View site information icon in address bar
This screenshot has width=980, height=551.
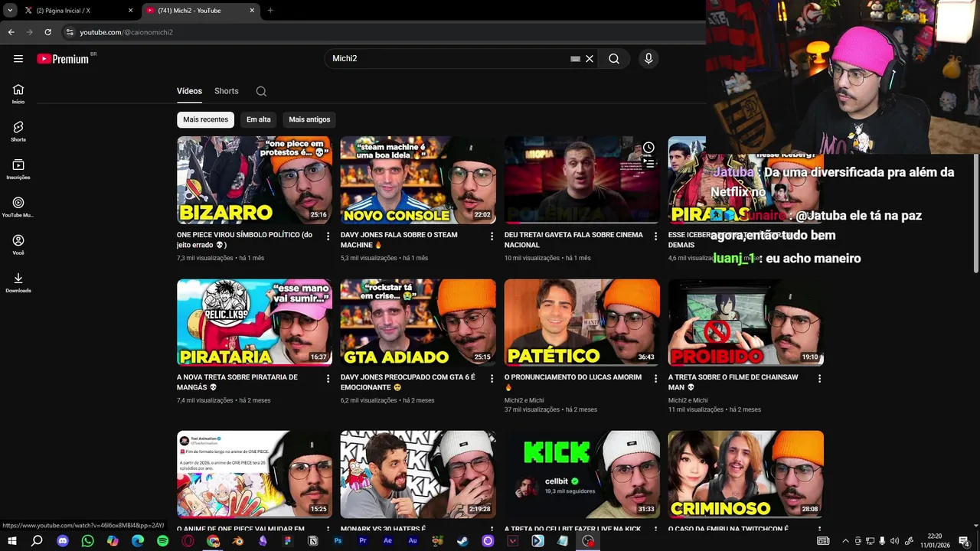[x=70, y=32]
